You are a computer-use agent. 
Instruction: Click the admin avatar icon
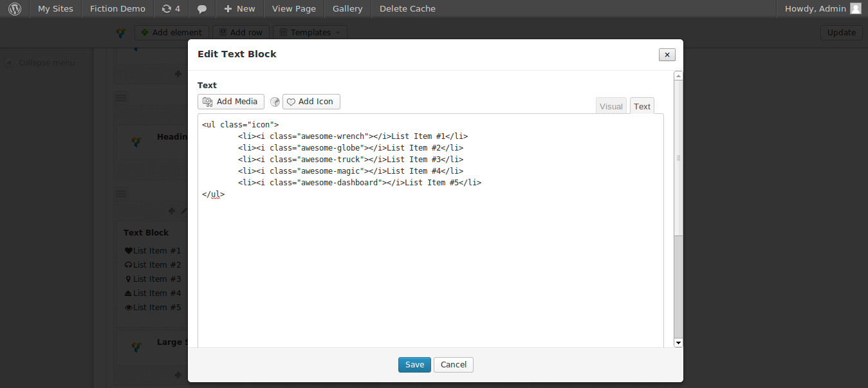855,8
